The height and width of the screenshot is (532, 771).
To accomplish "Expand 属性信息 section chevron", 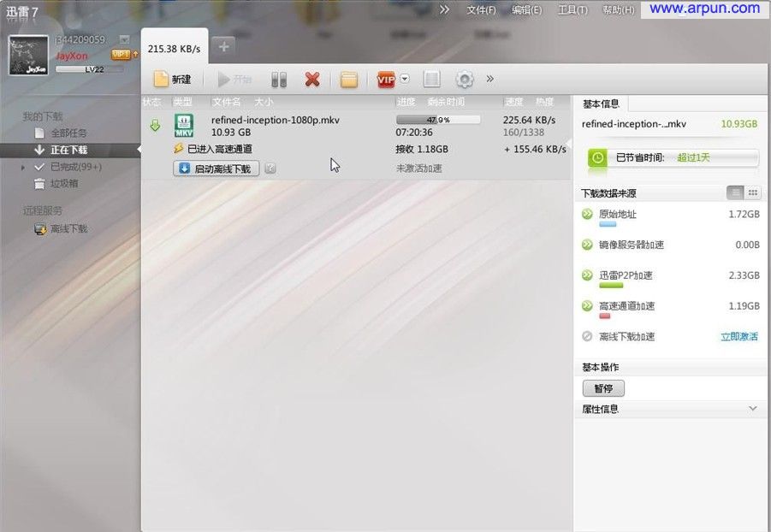I will (x=752, y=409).
